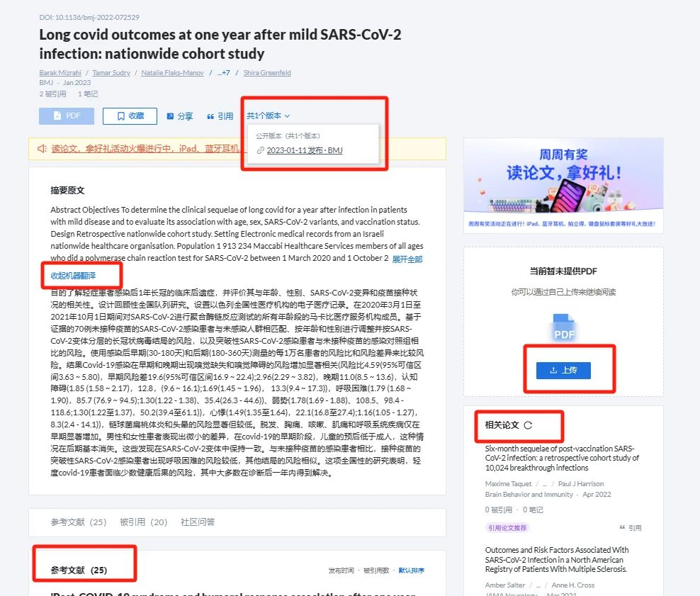700x596 pixels.
Task: Click the blue 上传 upload button
Action: click(x=563, y=371)
